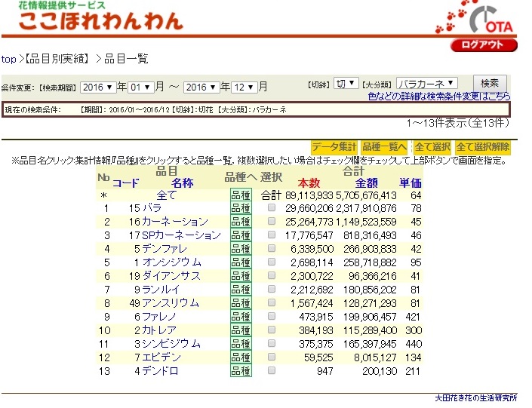Check the オンシジウム row checkbox
Screen dimensions: 532x408
tap(272, 262)
